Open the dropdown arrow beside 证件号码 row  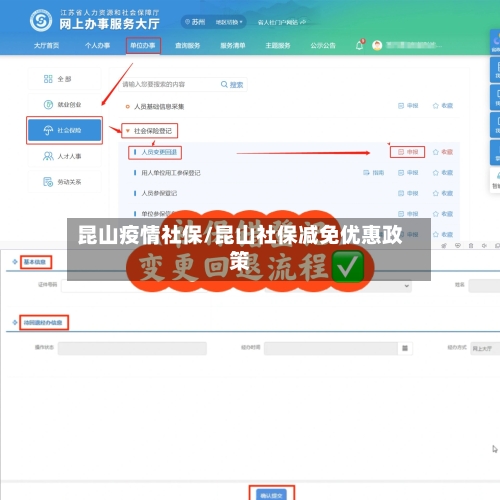click(x=406, y=286)
